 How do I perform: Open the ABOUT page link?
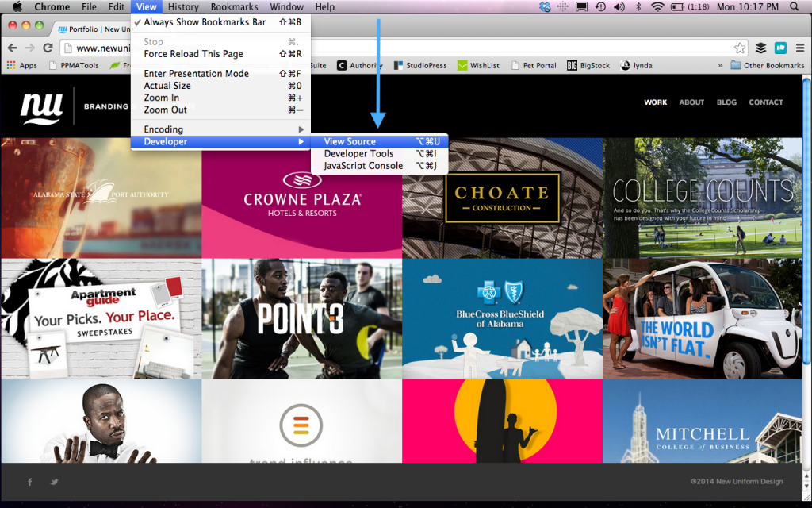(x=691, y=102)
